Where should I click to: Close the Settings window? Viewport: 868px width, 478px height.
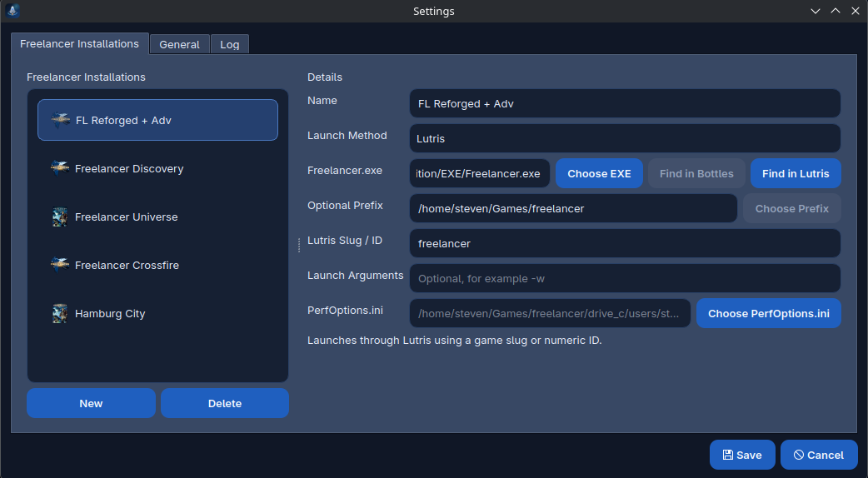[856, 11]
